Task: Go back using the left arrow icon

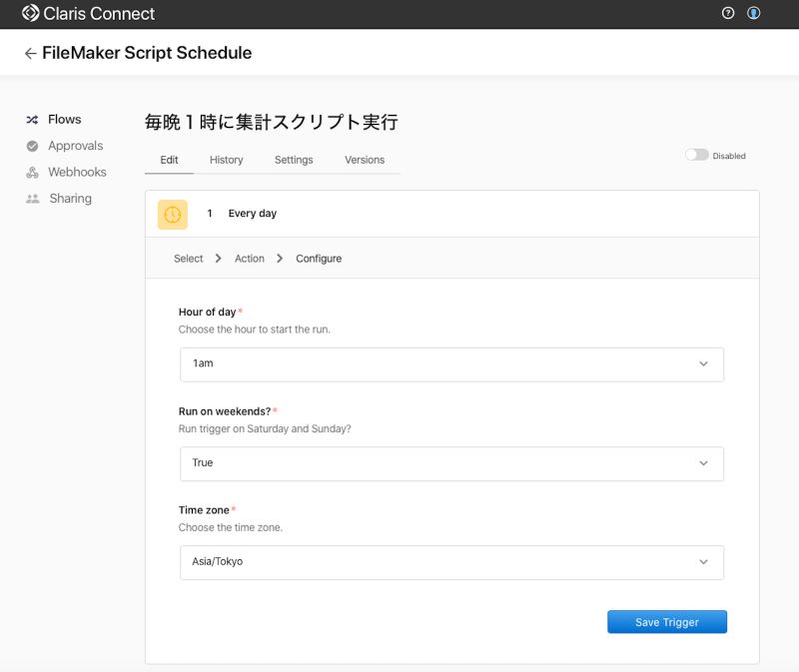Action: click(30, 53)
